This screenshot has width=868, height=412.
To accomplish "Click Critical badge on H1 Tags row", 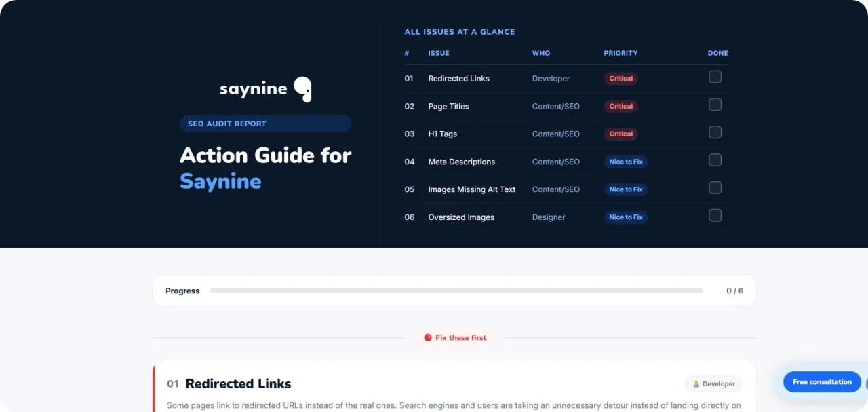I will [621, 134].
